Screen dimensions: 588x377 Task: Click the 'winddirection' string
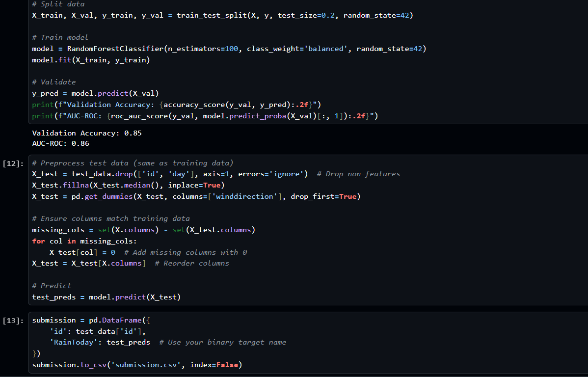pos(244,196)
